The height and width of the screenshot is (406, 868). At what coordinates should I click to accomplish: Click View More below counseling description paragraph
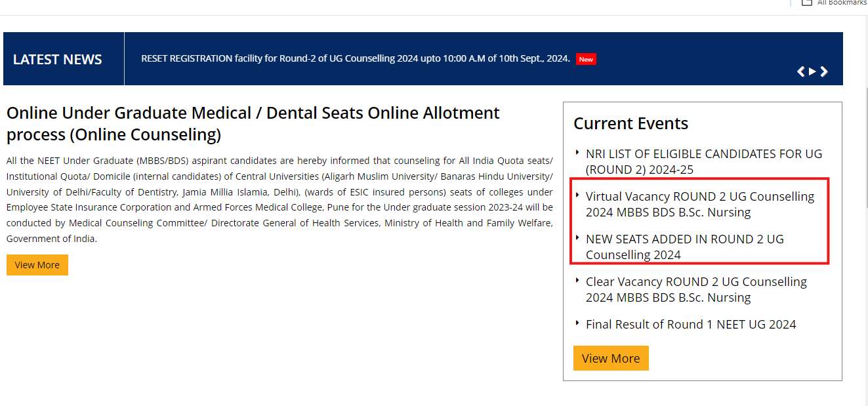pyautogui.click(x=37, y=265)
